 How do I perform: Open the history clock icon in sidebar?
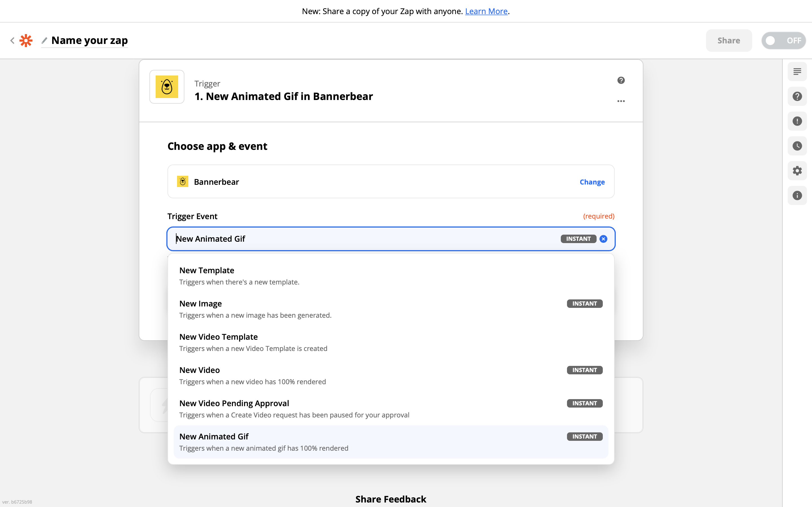pos(797,146)
